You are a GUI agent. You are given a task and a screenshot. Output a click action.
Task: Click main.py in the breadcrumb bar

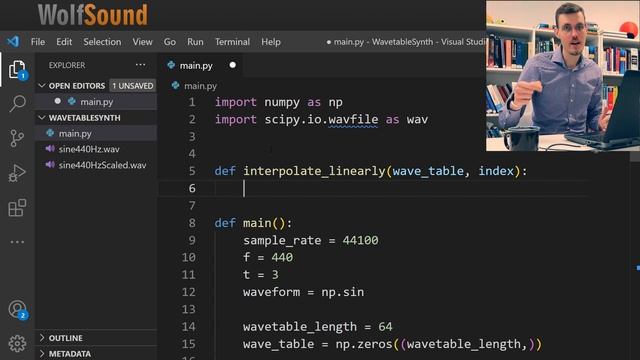[200, 86]
